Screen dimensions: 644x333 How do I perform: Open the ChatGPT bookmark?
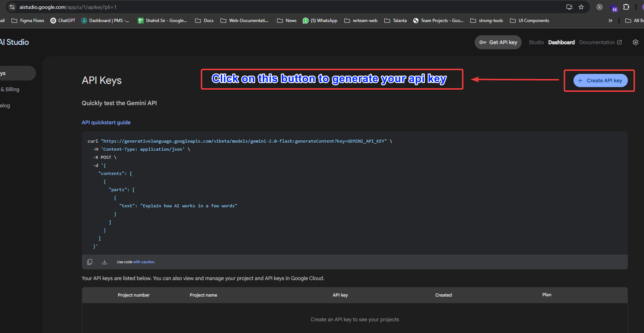point(63,21)
